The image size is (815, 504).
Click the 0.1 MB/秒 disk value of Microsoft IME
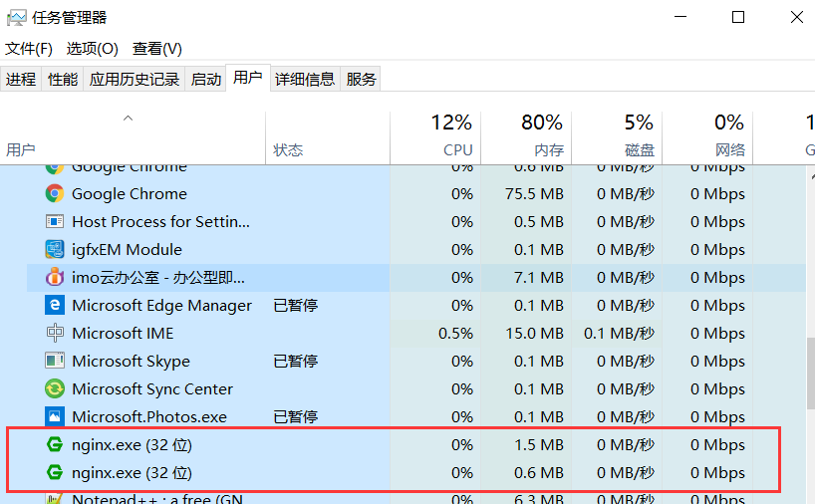click(x=619, y=333)
